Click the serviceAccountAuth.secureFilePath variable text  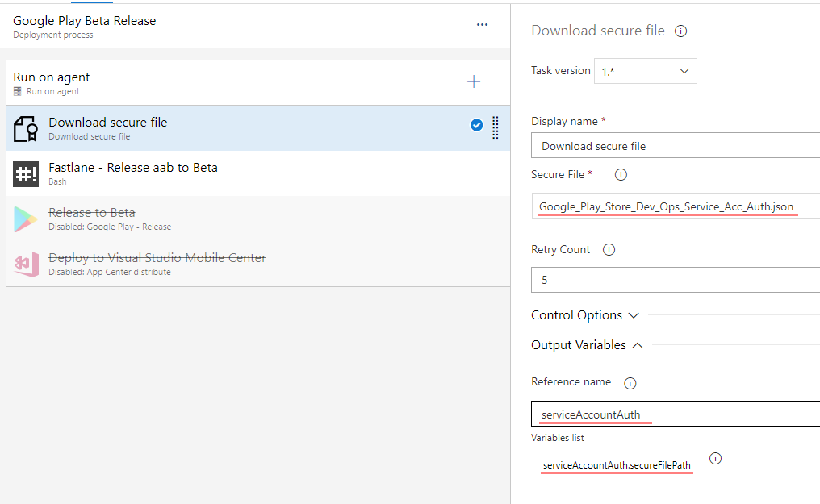(x=617, y=464)
